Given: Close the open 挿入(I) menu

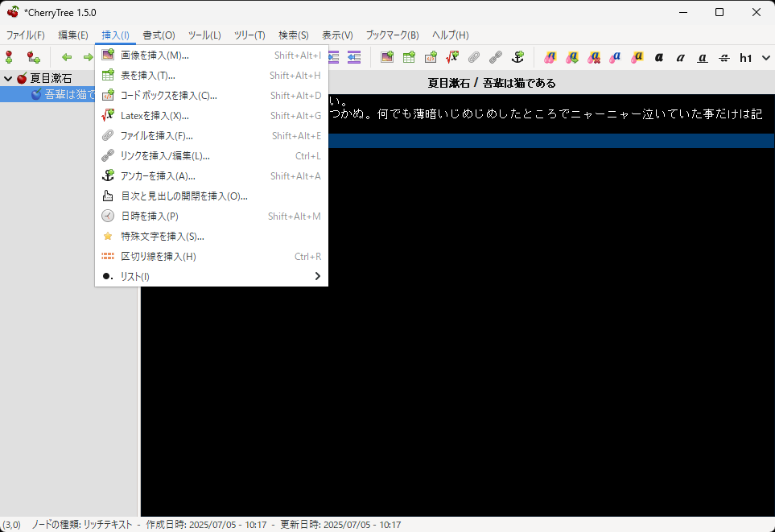Looking at the screenshot, I should pyautogui.click(x=115, y=35).
